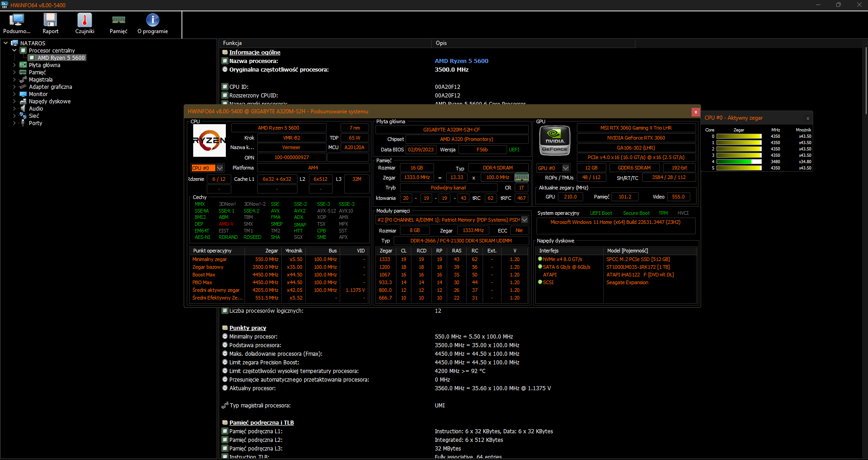
Task: Click the Audio speaker icon in tree
Action: pyautogui.click(x=23, y=108)
